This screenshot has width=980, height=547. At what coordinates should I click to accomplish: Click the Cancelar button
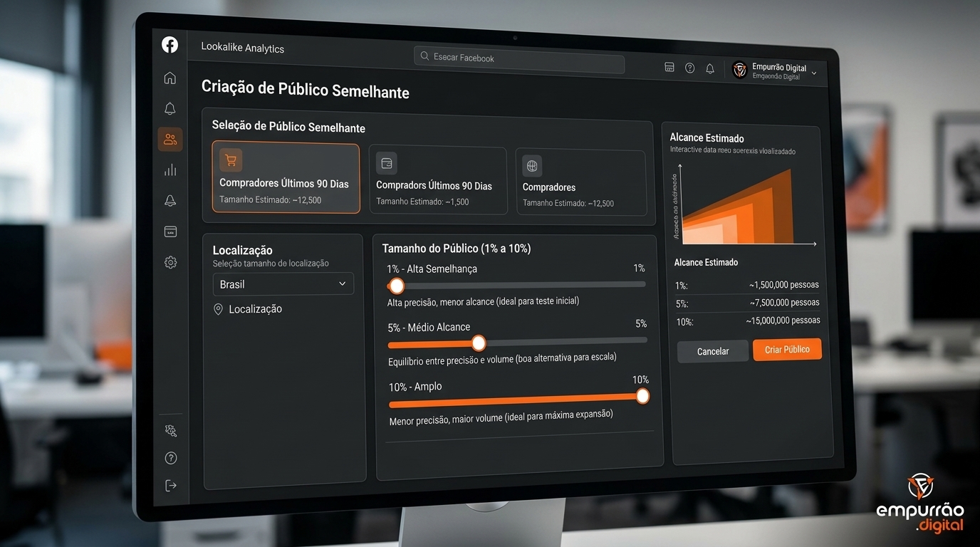click(713, 351)
